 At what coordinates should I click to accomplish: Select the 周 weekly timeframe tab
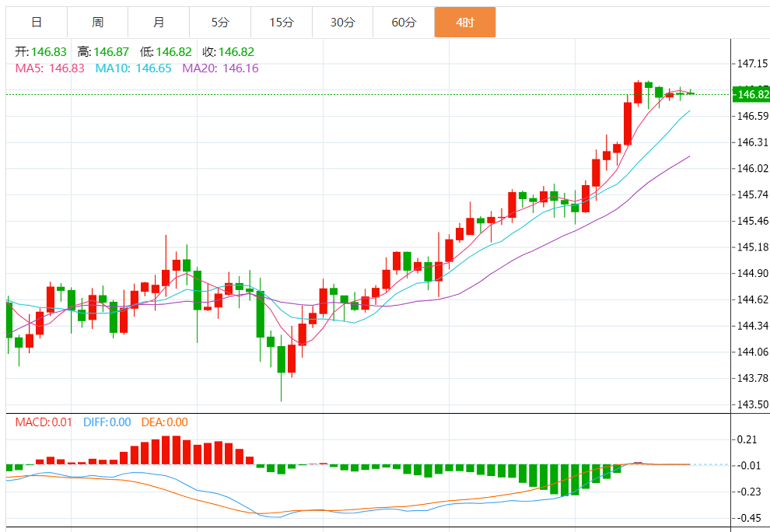point(97,22)
